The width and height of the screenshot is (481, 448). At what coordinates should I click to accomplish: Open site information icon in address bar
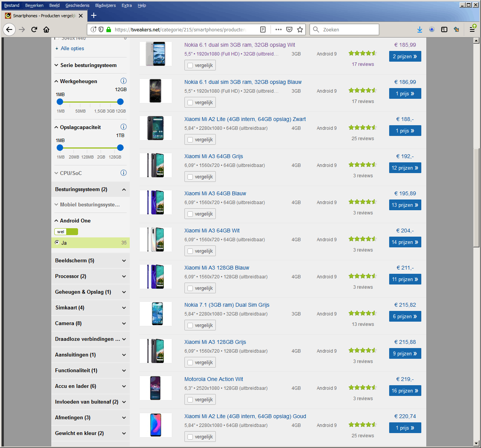click(94, 29)
